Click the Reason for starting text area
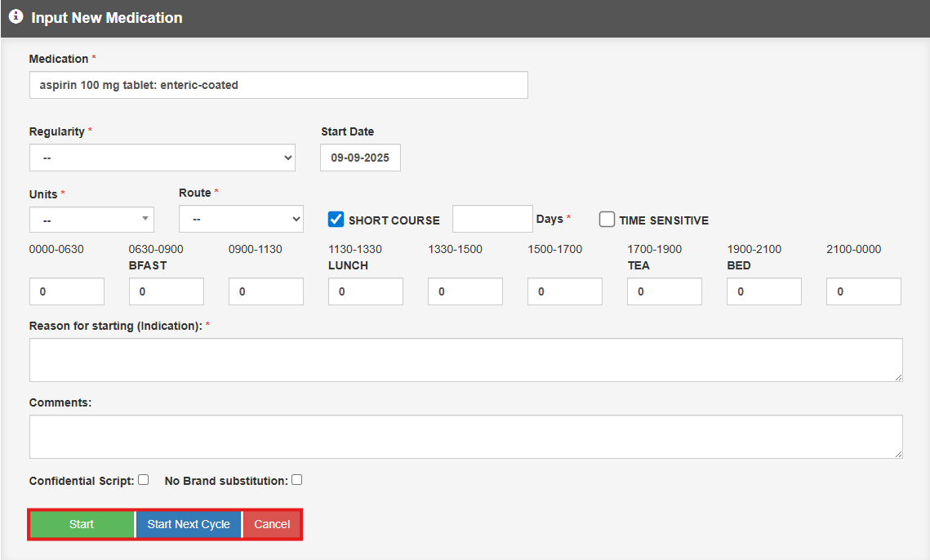This screenshot has height=560, width=930. pos(465,360)
